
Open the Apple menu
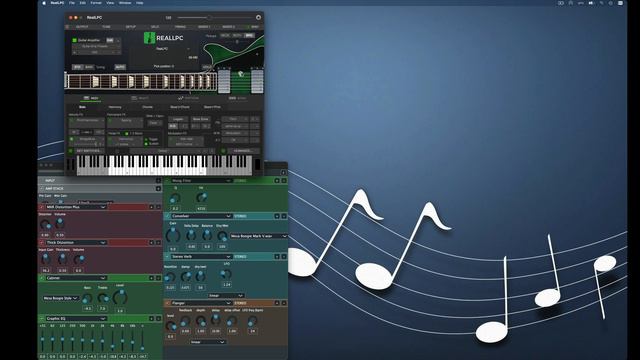[44, 3]
